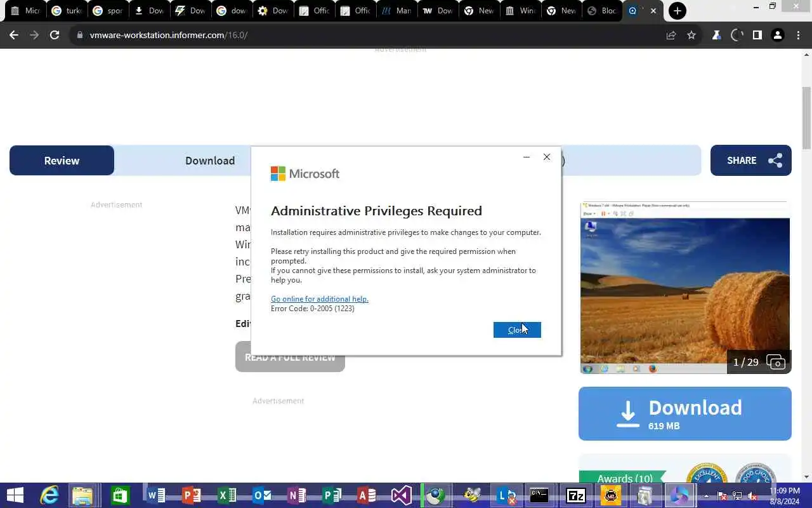Open Visual Studio from the taskbar
This screenshot has width=812, height=508.
(401, 495)
